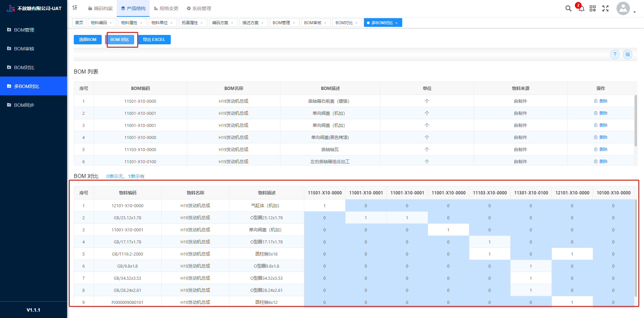Click the BOM list vertical scrollbar

[635, 121]
